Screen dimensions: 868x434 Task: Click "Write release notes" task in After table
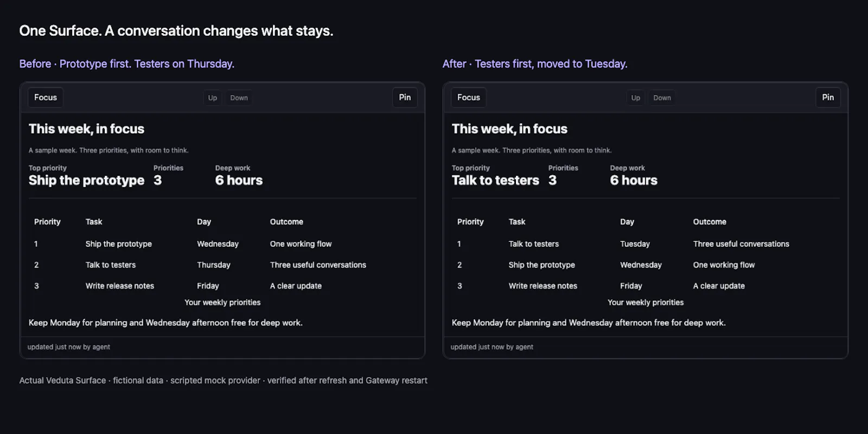point(543,286)
